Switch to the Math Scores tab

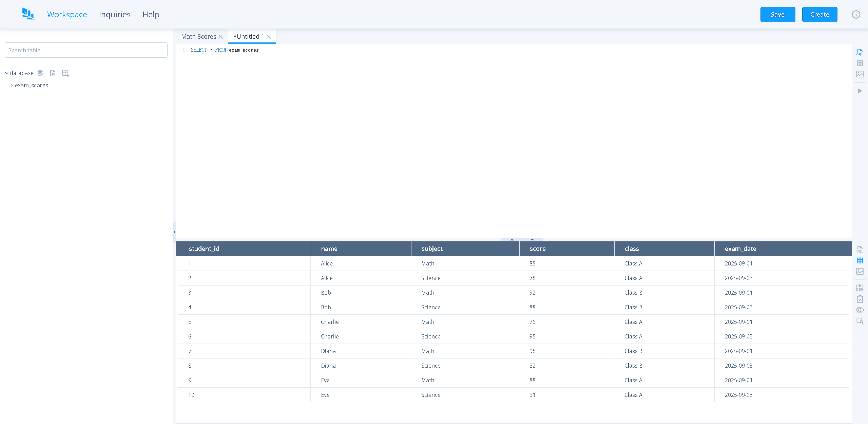coord(198,37)
